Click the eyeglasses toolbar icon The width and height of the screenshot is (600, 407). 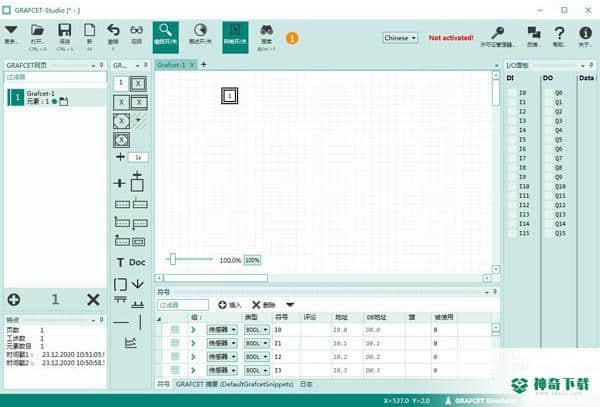pyautogui.click(x=137, y=30)
